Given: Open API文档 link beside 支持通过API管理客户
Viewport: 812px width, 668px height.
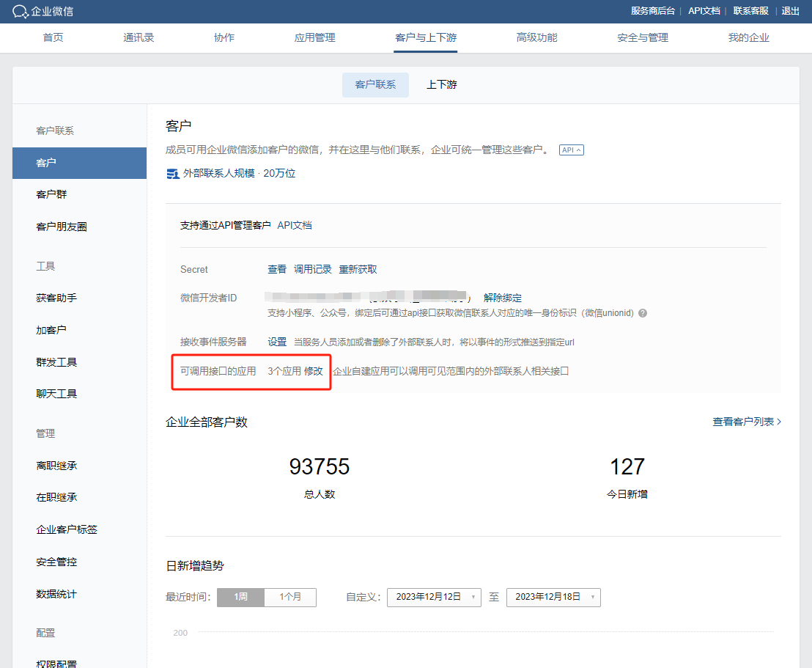Looking at the screenshot, I should coord(294,225).
